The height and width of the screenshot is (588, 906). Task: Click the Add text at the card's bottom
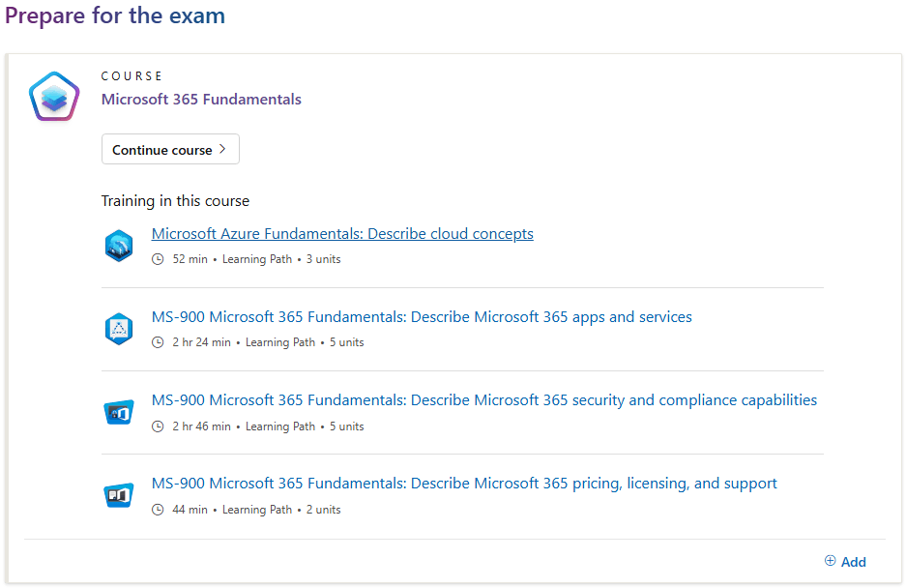[x=854, y=562]
